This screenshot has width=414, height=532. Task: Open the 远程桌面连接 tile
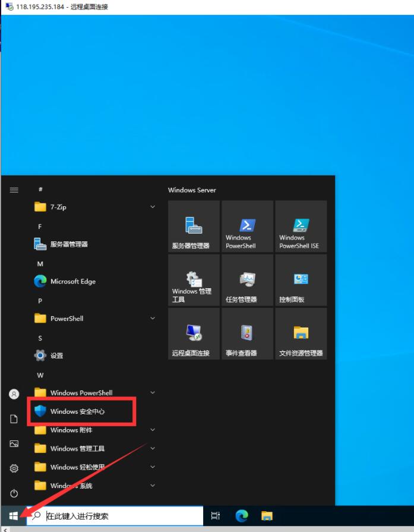pos(194,333)
